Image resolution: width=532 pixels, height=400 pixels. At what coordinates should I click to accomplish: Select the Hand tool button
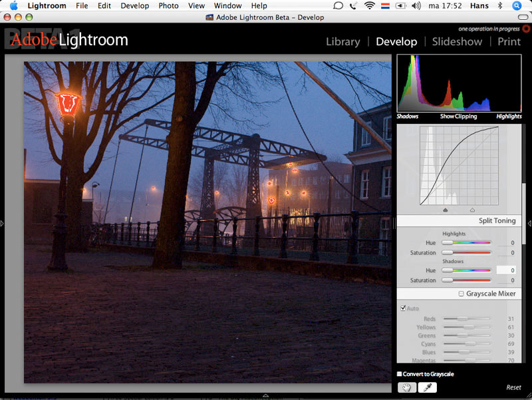(x=406, y=387)
